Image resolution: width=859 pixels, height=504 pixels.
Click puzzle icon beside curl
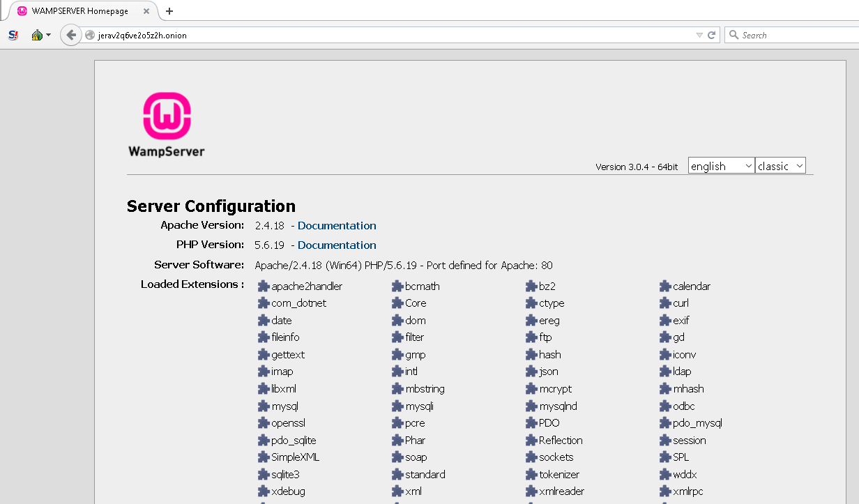point(665,303)
